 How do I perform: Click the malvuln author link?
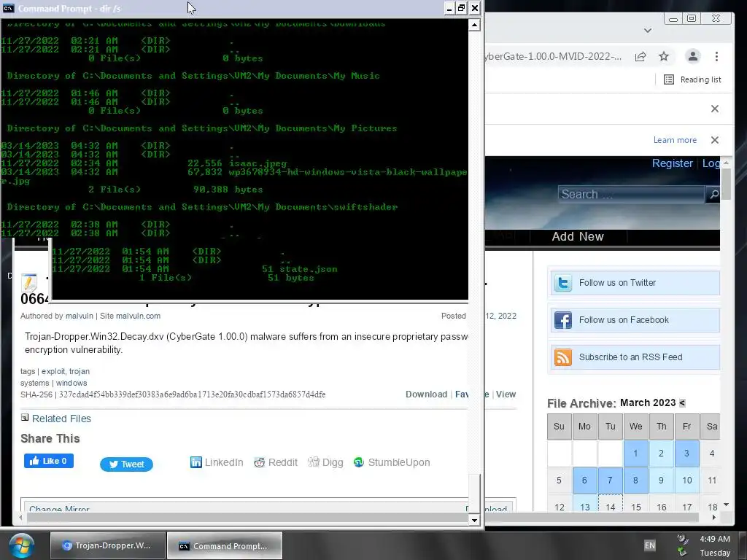[79, 316]
